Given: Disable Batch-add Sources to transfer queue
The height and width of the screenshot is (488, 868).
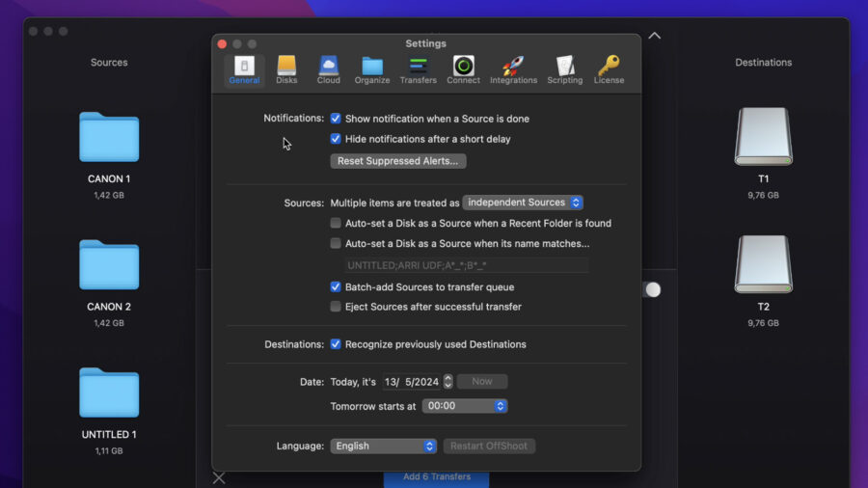Looking at the screenshot, I should coord(336,286).
